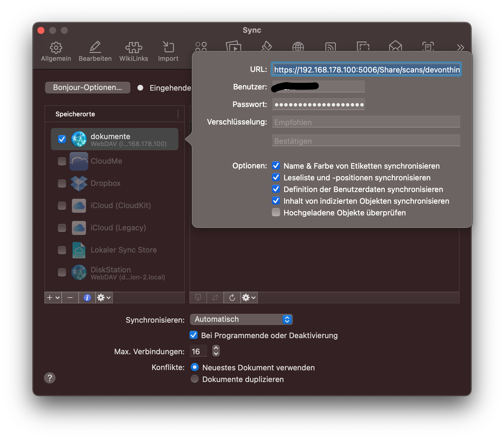Click the Verschlüsselung Empfohlen field
The width and height of the screenshot is (504, 439).
coord(366,122)
